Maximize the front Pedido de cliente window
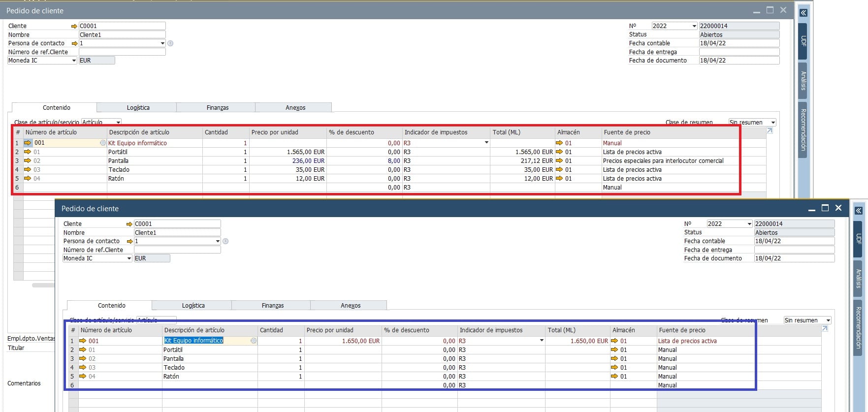This screenshot has width=868, height=412. (x=825, y=208)
